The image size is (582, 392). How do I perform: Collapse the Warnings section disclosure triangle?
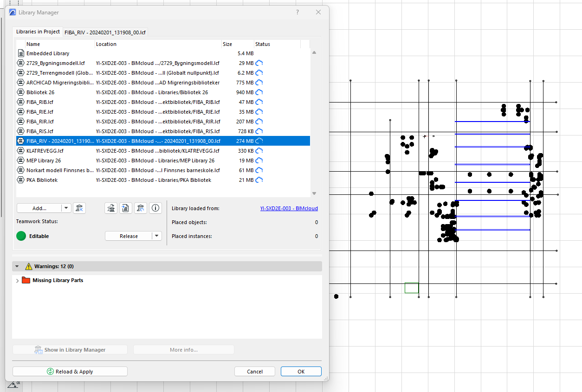click(x=17, y=266)
